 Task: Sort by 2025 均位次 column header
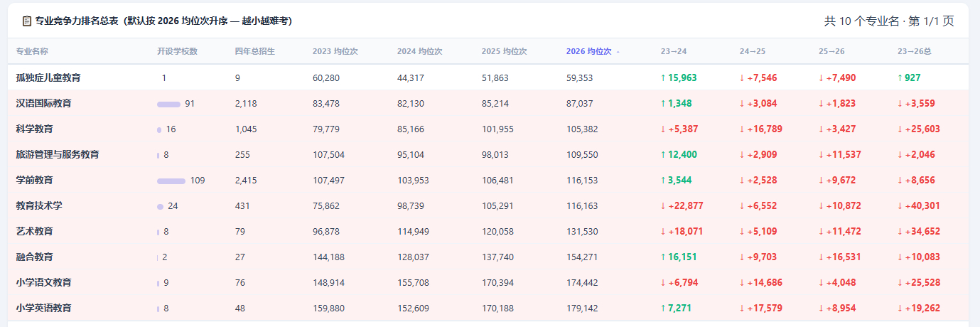coord(504,51)
